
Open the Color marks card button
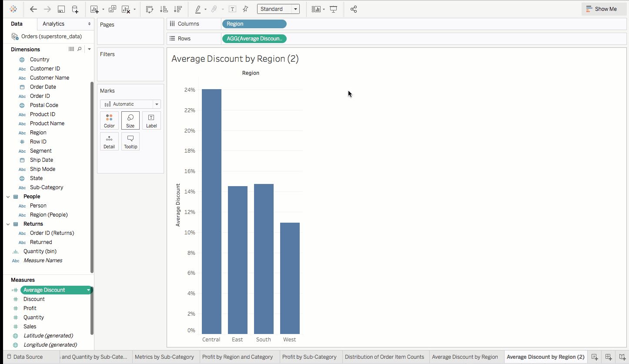click(109, 120)
